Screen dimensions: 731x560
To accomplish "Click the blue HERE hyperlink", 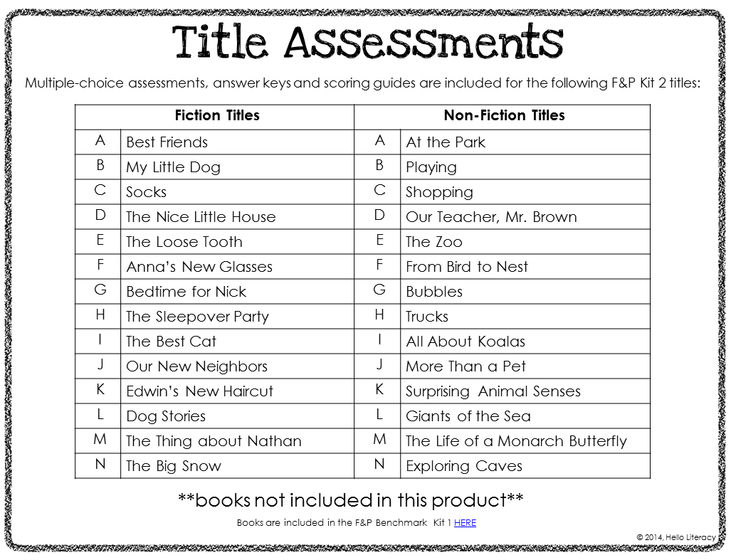I will point(465,523).
